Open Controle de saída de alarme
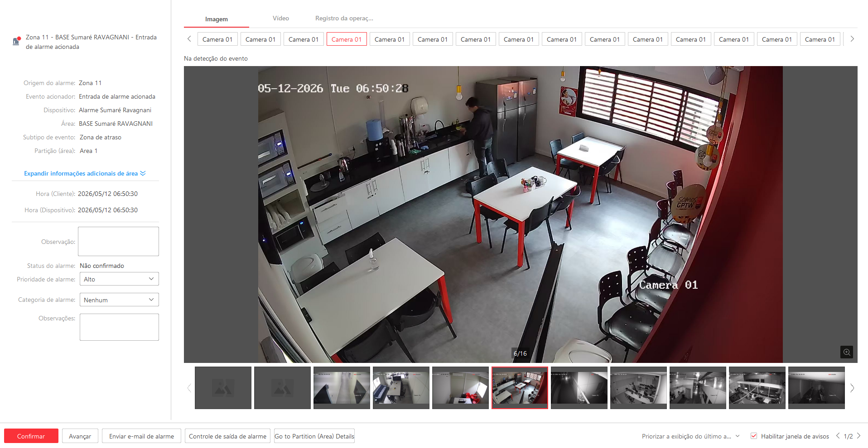Viewport: 868px width, 448px height. pos(227,436)
